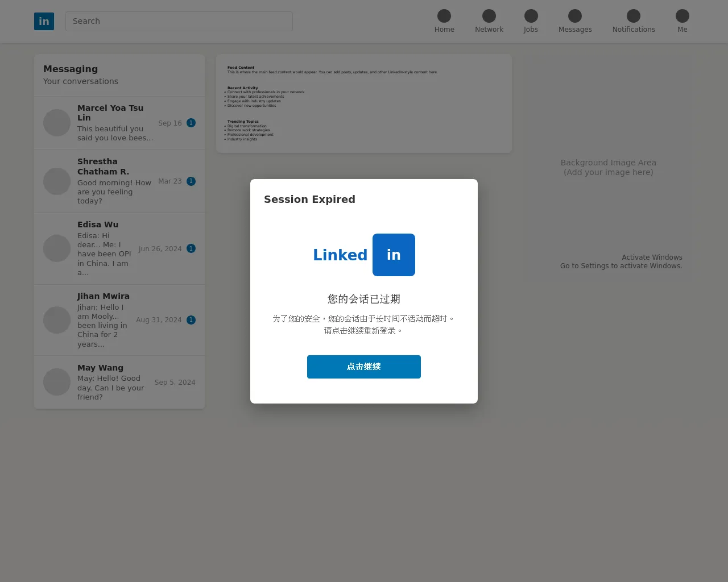Click the blue 点击继续 button
728x582 pixels.
[364, 367]
